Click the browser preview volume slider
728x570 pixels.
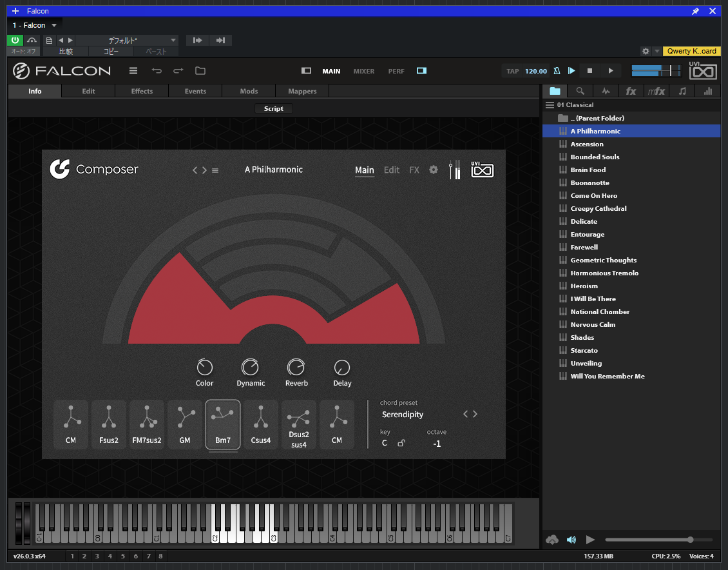[658, 540]
